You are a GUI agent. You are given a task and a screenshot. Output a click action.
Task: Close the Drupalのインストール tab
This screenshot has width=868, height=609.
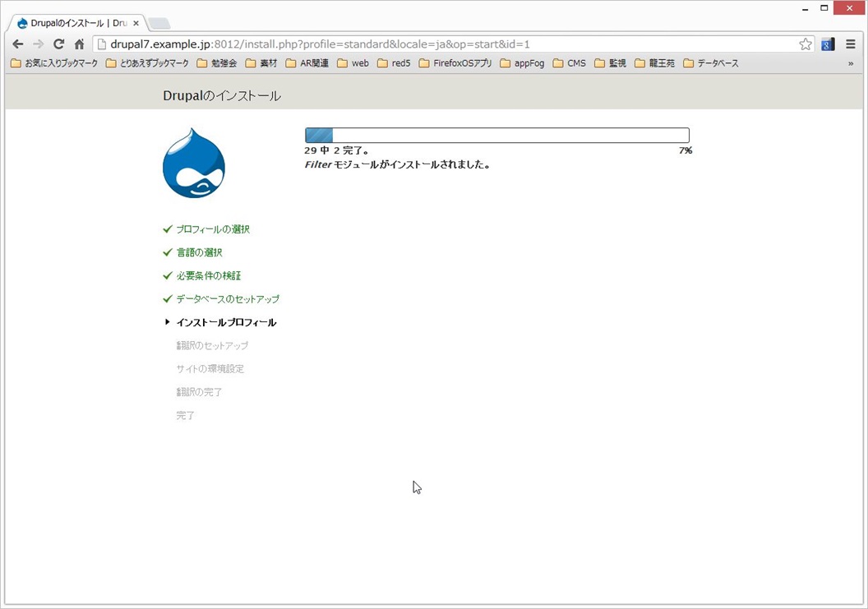pos(136,23)
